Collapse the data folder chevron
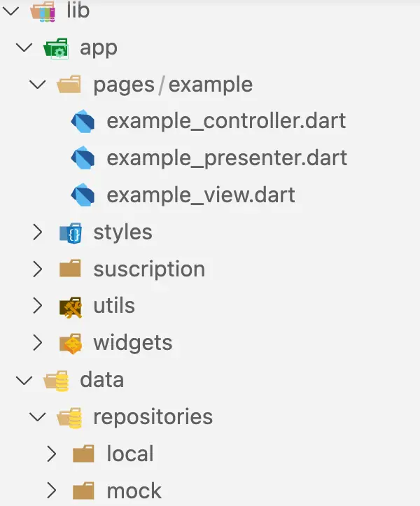Image resolution: width=420 pixels, height=506 pixels. (x=25, y=380)
